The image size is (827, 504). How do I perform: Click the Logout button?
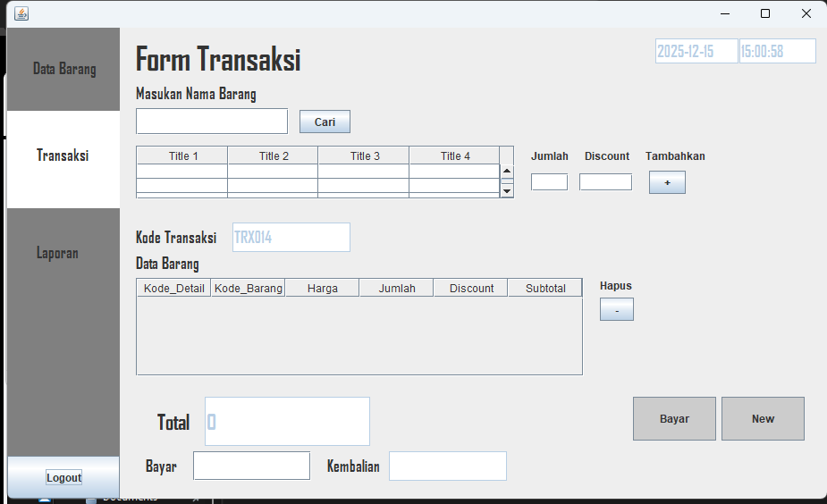(63, 477)
